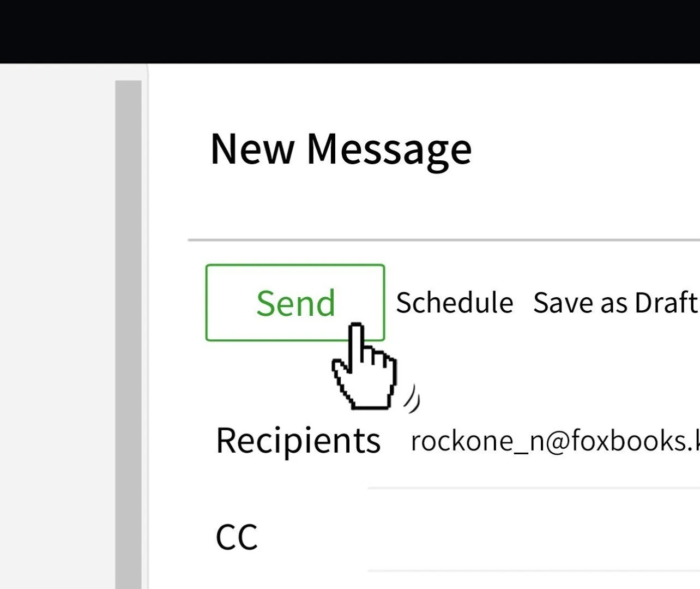Click the rockone_n@foxbooks recipient address
The image size is (700, 589).
coord(554,441)
